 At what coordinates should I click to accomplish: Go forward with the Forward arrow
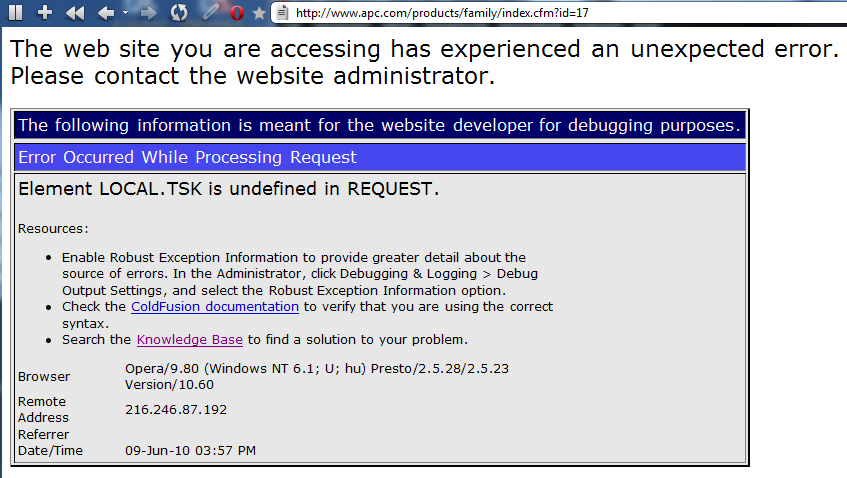(148, 13)
